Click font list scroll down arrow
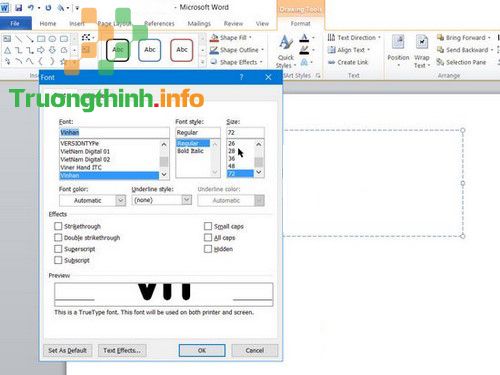 [164, 174]
